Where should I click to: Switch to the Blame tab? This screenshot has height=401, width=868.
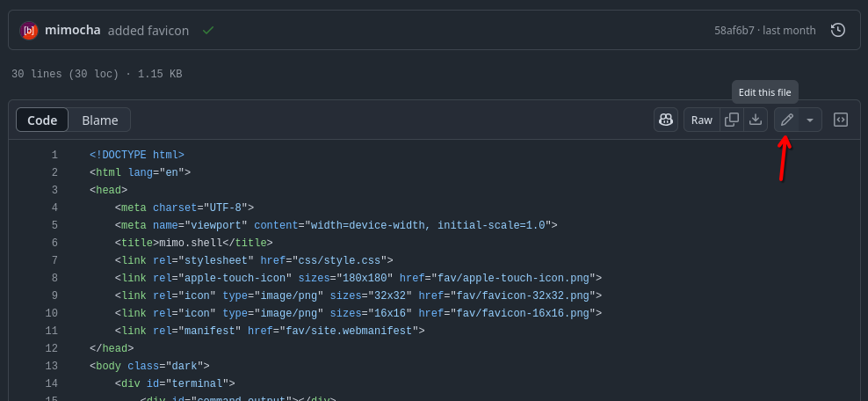tap(99, 120)
